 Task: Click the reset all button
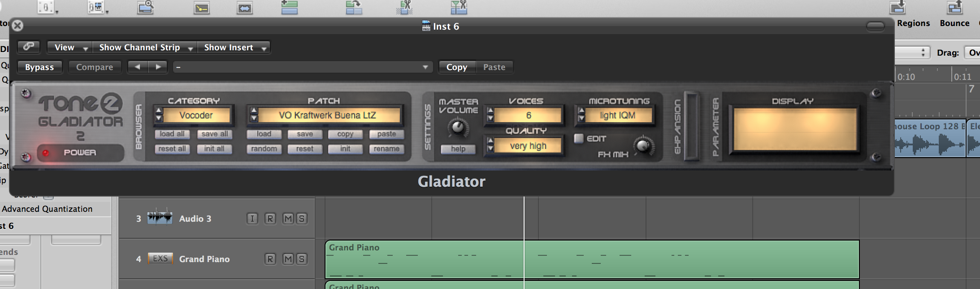tap(172, 149)
